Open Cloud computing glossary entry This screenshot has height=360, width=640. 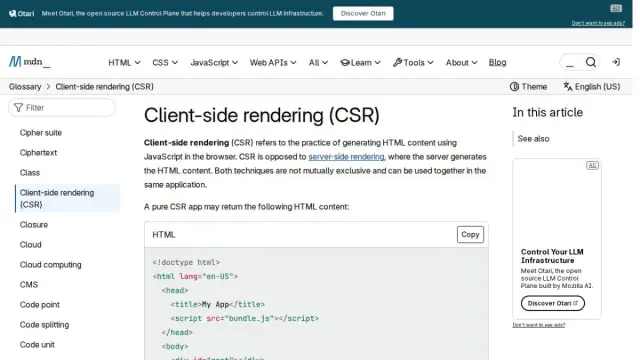pyautogui.click(x=51, y=264)
